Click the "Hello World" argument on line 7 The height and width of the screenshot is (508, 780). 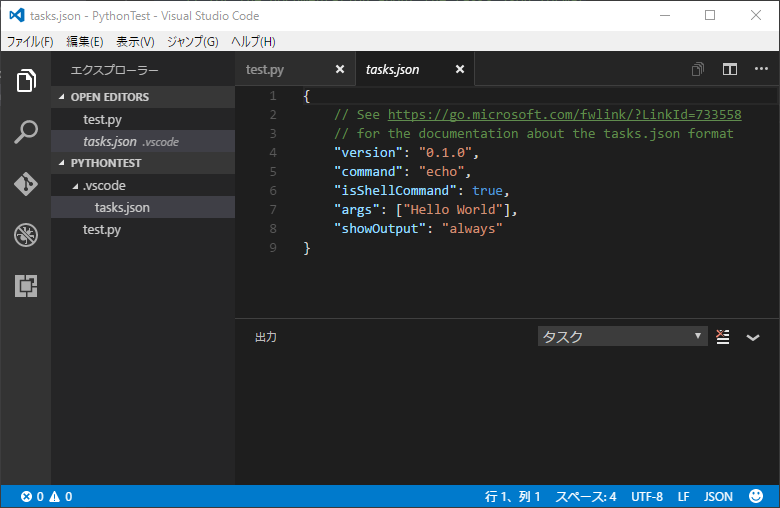(453, 209)
